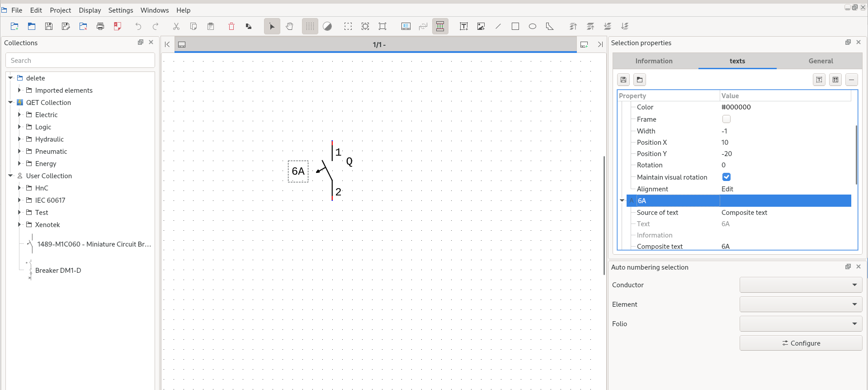This screenshot has height=390, width=868.
Task: Select the polygon drawing tool
Action: pyautogui.click(x=550, y=26)
